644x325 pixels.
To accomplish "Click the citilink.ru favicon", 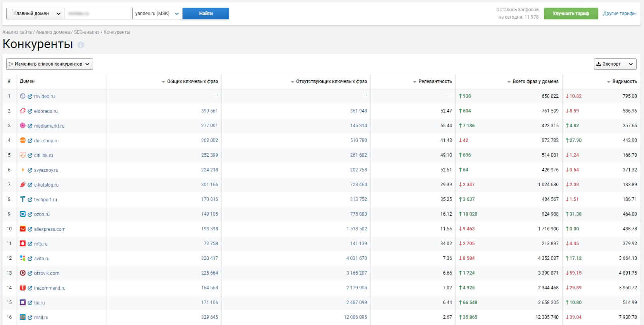I will tap(23, 155).
